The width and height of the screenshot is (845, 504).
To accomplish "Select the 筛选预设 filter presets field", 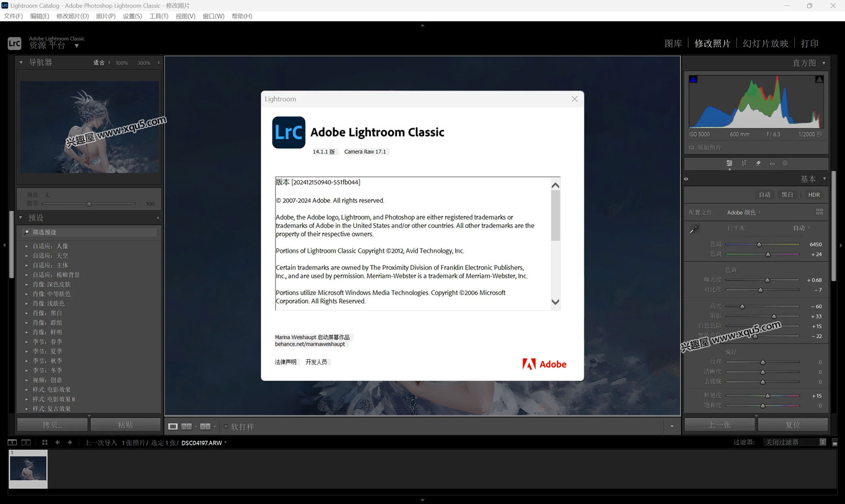I will tap(90, 232).
